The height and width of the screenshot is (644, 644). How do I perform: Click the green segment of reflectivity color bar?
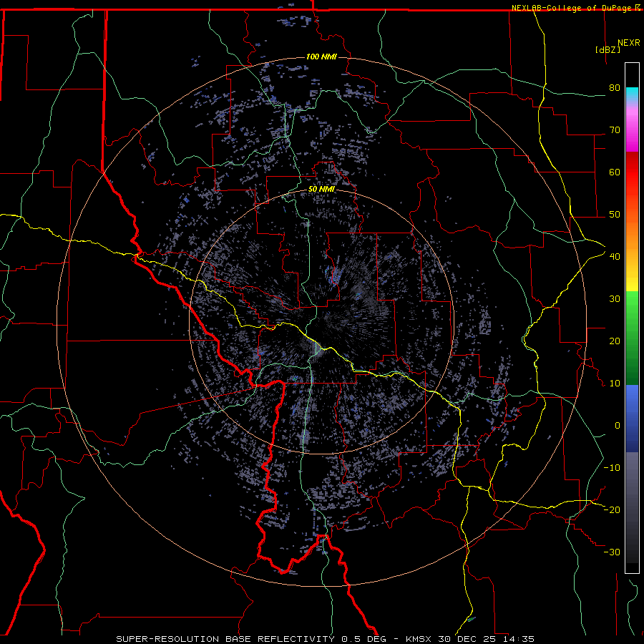632,338
